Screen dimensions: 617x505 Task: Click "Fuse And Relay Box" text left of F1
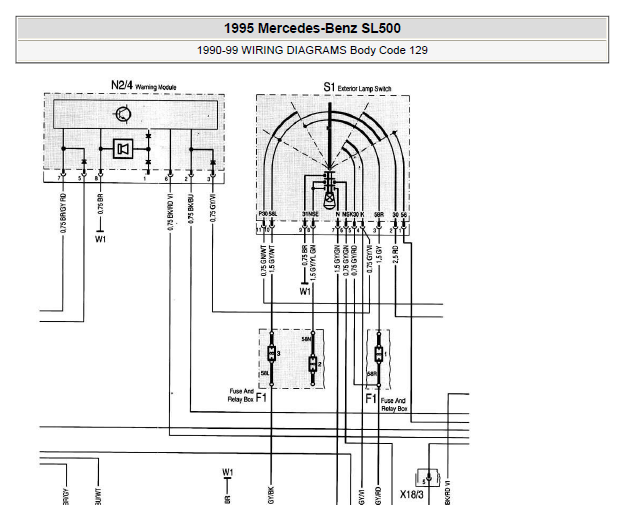pos(241,395)
